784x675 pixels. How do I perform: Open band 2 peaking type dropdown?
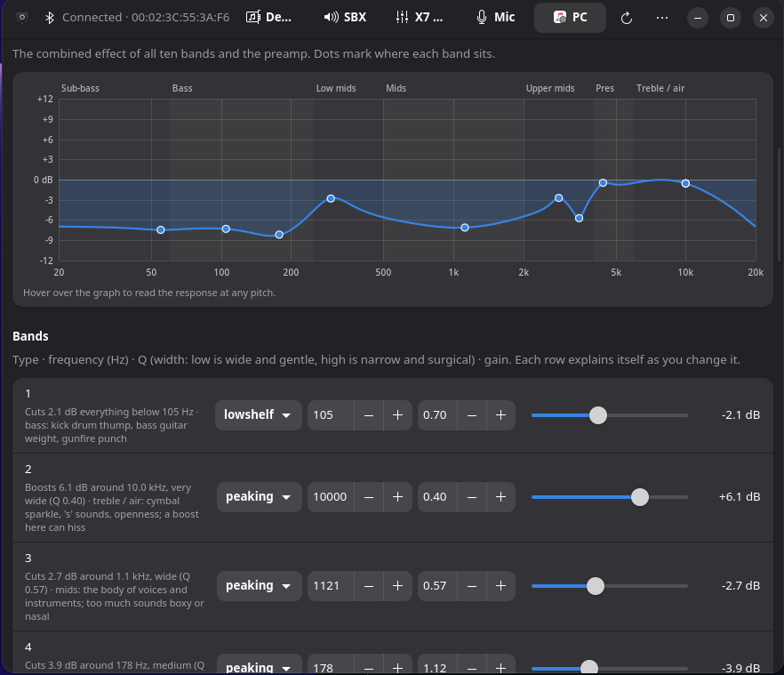[259, 497]
